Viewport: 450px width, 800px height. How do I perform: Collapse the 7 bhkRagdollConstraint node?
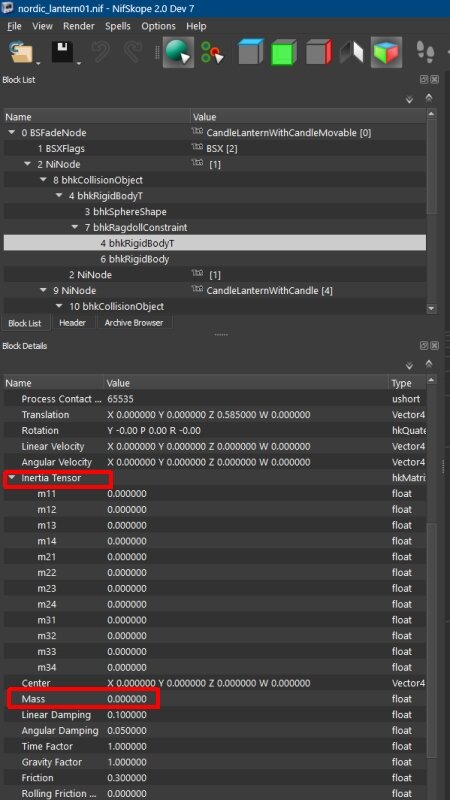coord(76,228)
